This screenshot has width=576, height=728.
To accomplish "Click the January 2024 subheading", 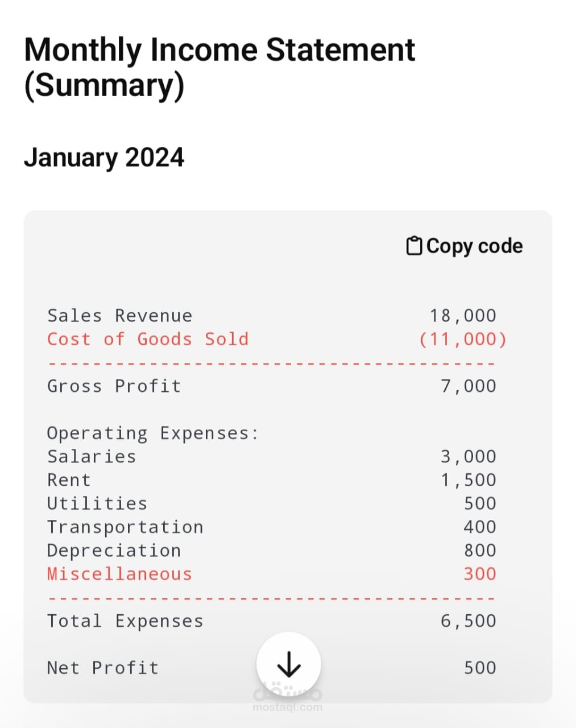I will click(x=104, y=158).
